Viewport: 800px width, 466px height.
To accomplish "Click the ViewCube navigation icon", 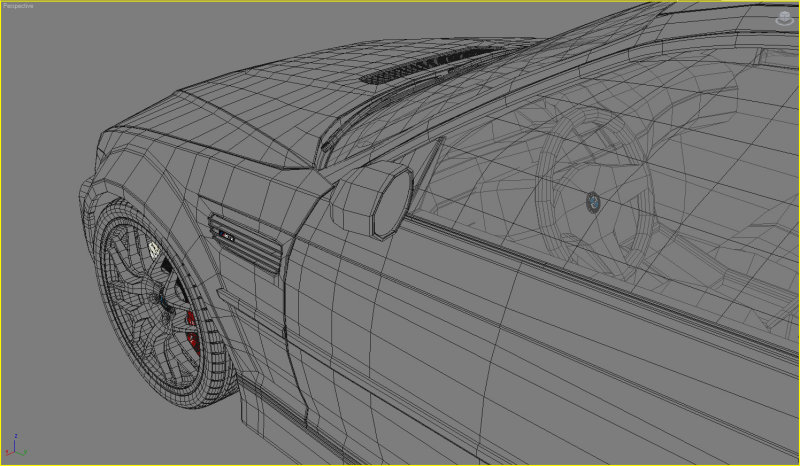I will pyautogui.click(x=784, y=18).
